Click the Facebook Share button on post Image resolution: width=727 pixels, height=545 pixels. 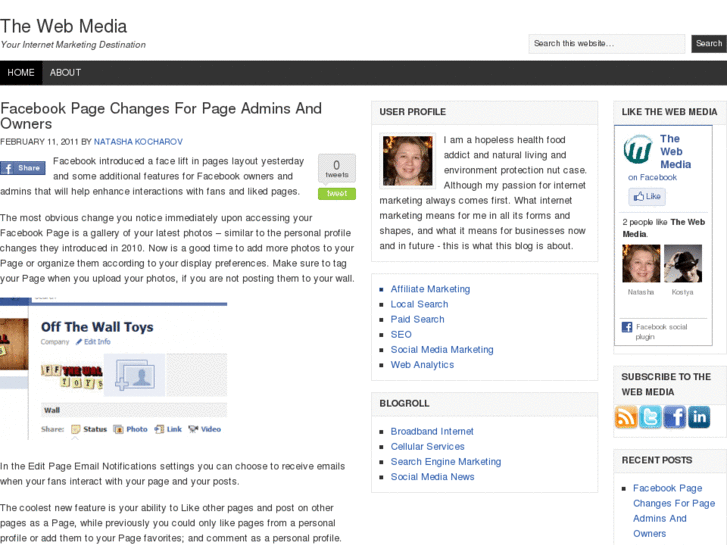[x=23, y=168]
